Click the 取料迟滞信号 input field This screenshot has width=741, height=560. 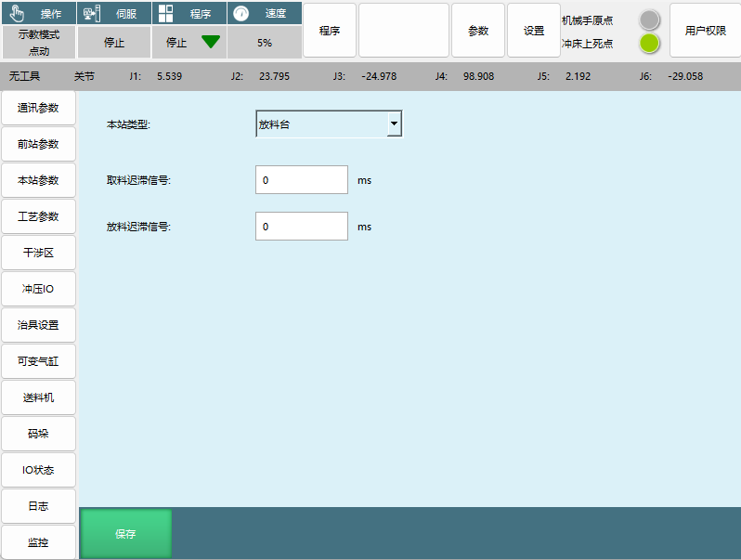pyautogui.click(x=301, y=180)
